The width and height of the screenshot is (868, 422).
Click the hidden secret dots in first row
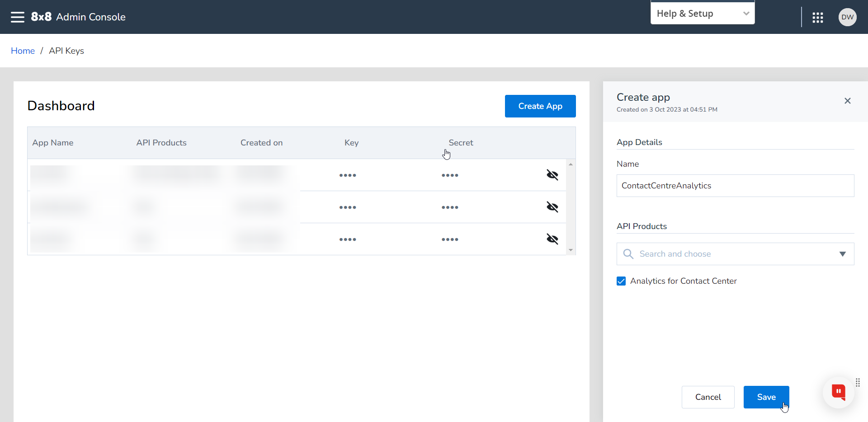point(450,175)
